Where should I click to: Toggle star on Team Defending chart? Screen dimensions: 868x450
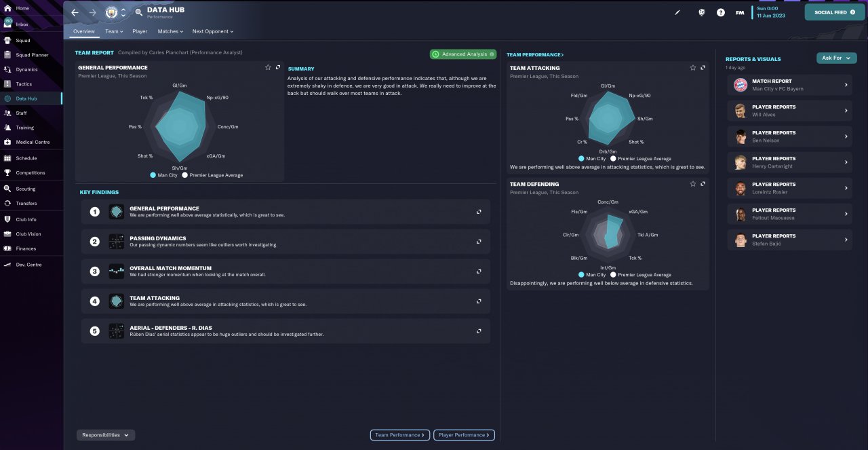pos(692,183)
